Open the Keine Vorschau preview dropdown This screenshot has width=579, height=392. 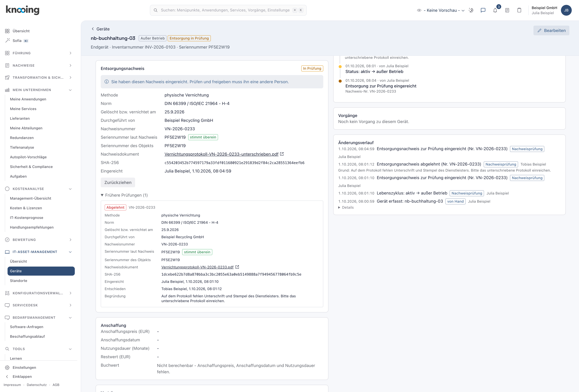click(x=440, y=10)
